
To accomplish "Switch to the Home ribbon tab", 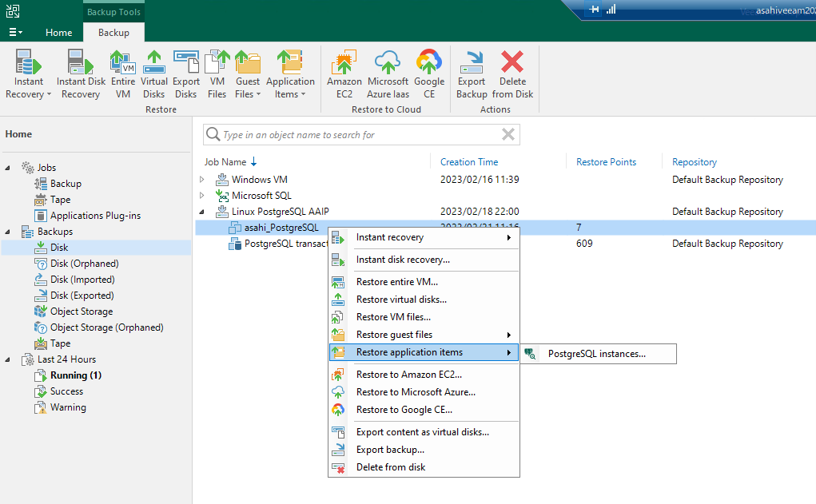I will 59,32.
